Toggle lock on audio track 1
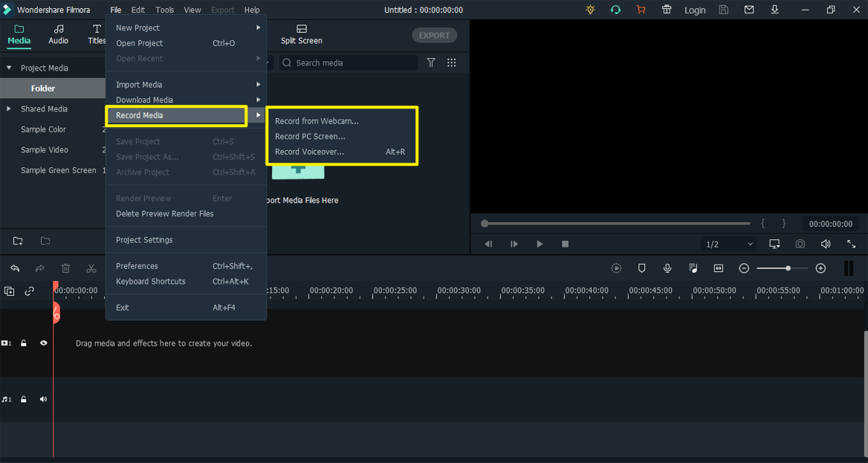The height and width of the screenshot is (463, 868). (x=24, y=399)
